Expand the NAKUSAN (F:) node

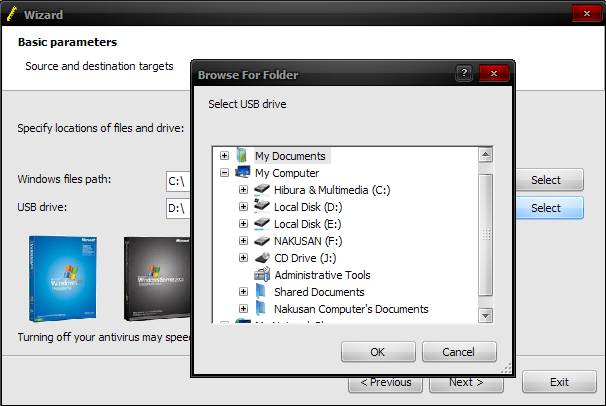click(x=243, y=241)
